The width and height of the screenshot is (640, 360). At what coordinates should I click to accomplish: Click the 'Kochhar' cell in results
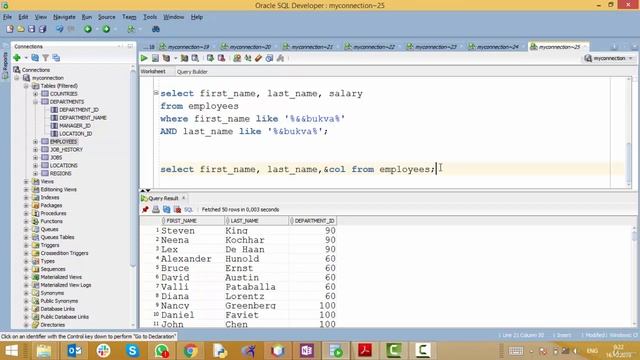click(x=245, y=240)
